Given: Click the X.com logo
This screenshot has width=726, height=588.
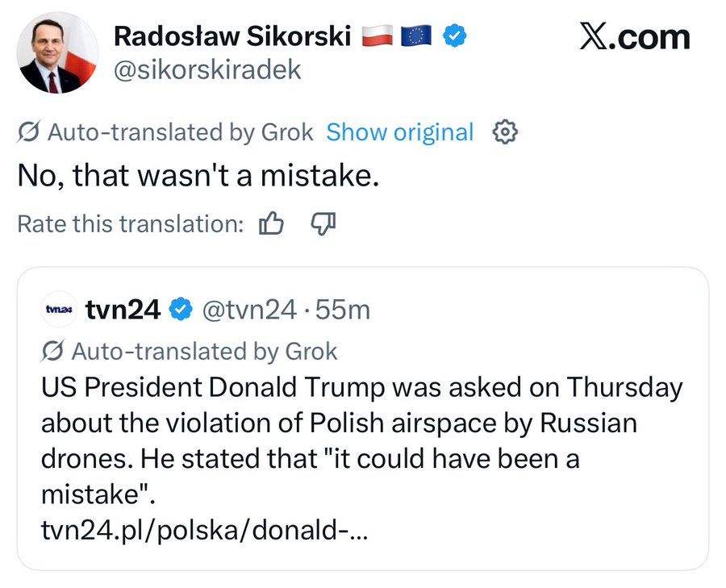Looking at the screenshot, I should (x=634, y=37).
